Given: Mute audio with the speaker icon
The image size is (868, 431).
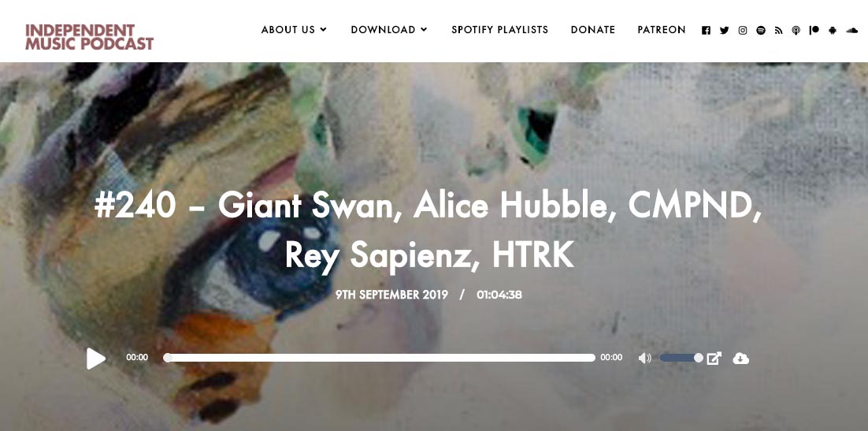Looking at the screenshot, I should (644, 358).
